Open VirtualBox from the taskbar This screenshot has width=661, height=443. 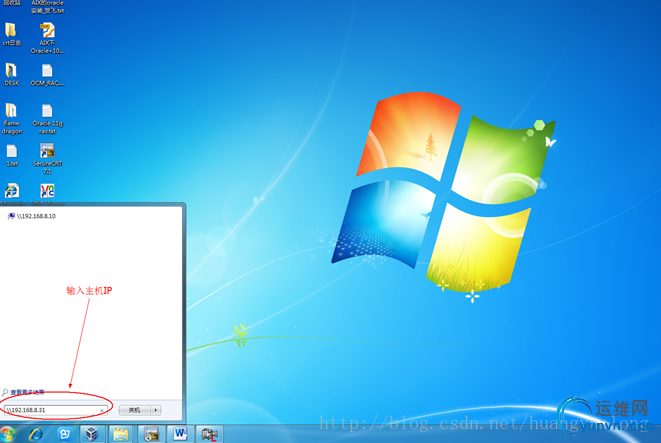coord(91,434)
